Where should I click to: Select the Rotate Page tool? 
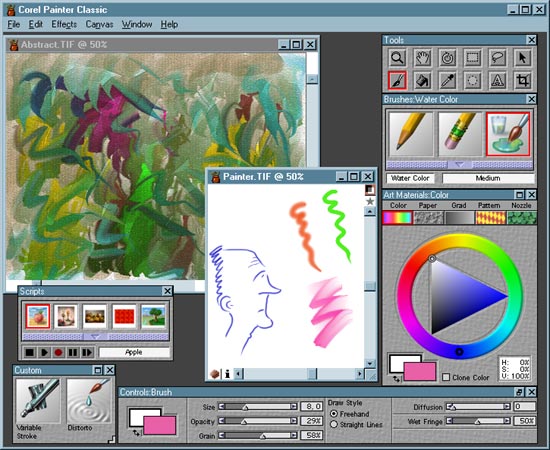click(x=448, y=58)
